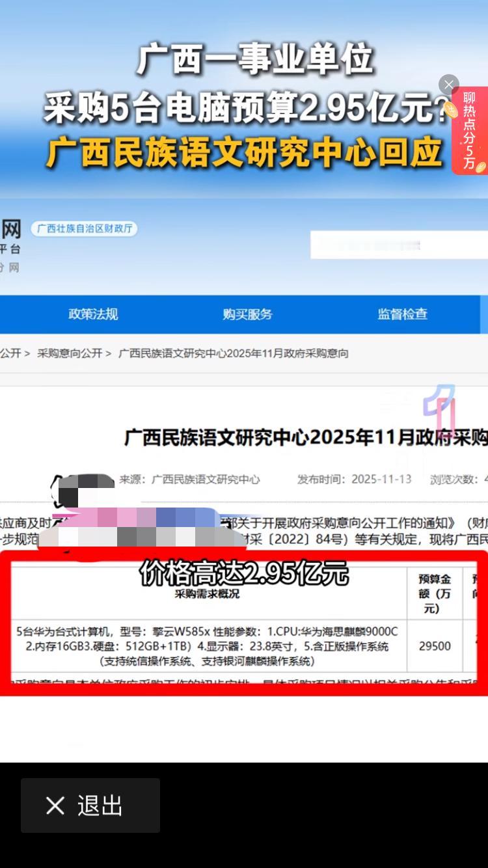Open the 政策法规 tab
Image resolution: width=488 pixels, height=868 pixels.
click(93, 314)
